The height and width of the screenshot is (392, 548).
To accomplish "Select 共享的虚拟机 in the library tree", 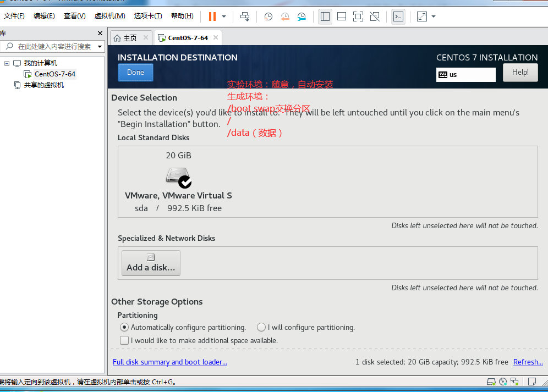I will (43, 85).
